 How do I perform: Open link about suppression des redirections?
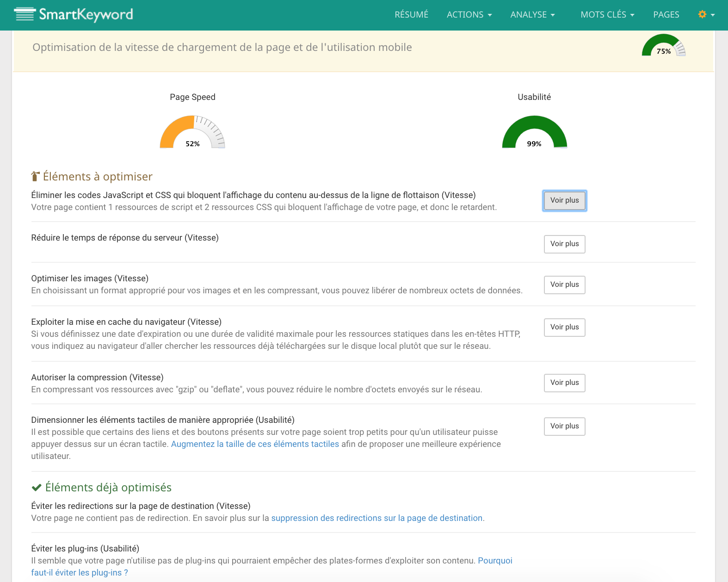point(377,518)
